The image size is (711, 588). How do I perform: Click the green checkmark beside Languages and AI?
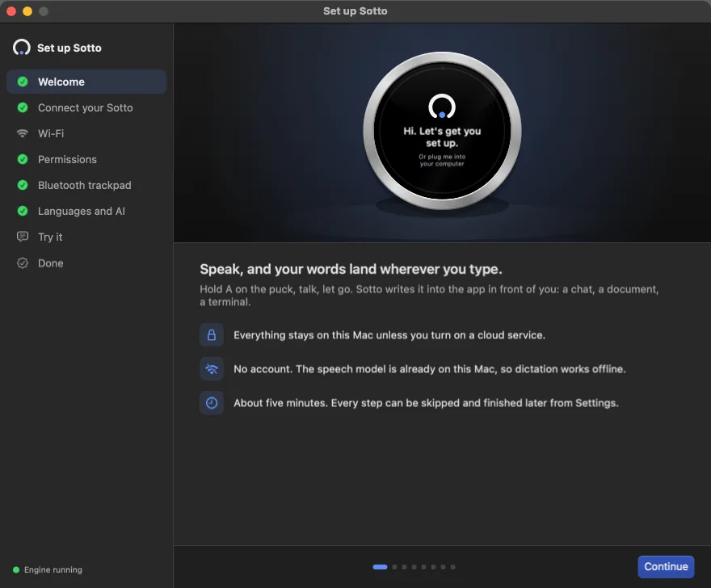click(23, 211)
